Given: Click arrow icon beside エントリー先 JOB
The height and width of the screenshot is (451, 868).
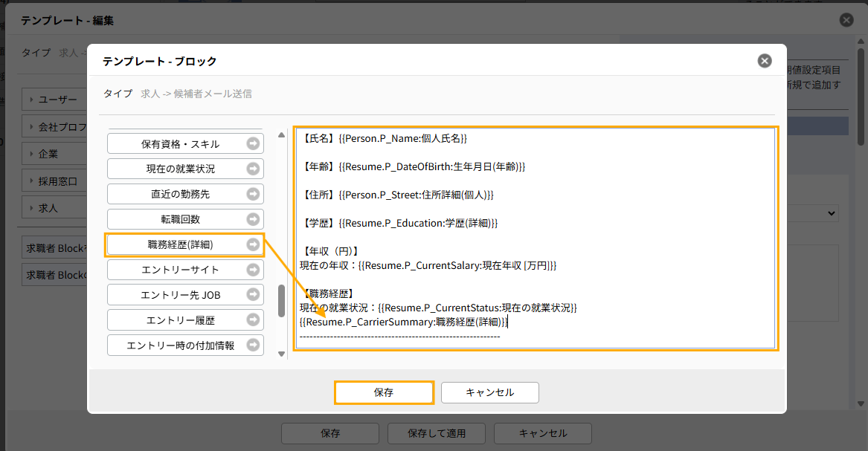Looking at the screenshot, I should pyautogui.click(x=253, y=295).
